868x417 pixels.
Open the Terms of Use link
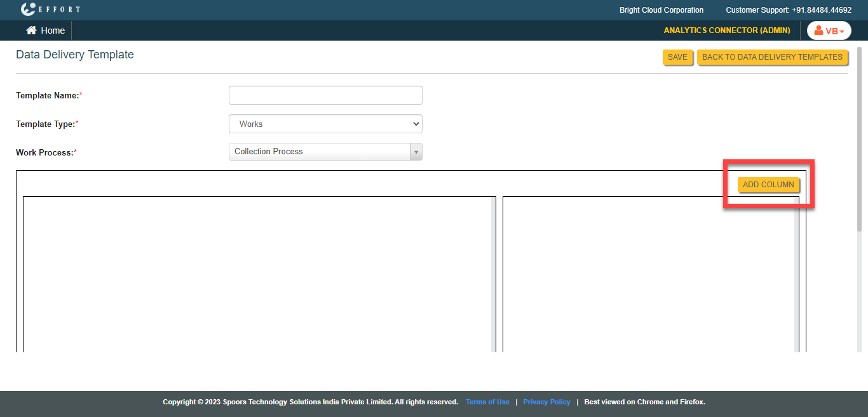point(487,402)
